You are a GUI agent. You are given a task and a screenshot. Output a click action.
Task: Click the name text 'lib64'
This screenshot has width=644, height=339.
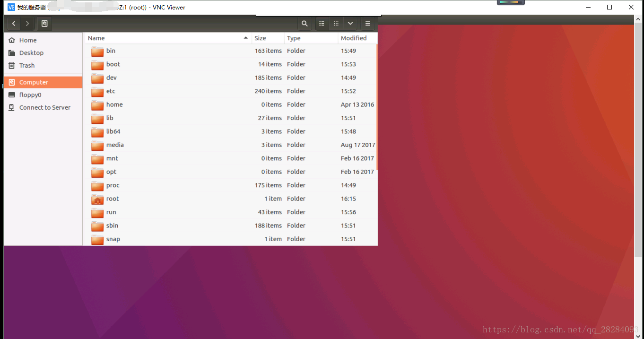[x=113, y=131]
